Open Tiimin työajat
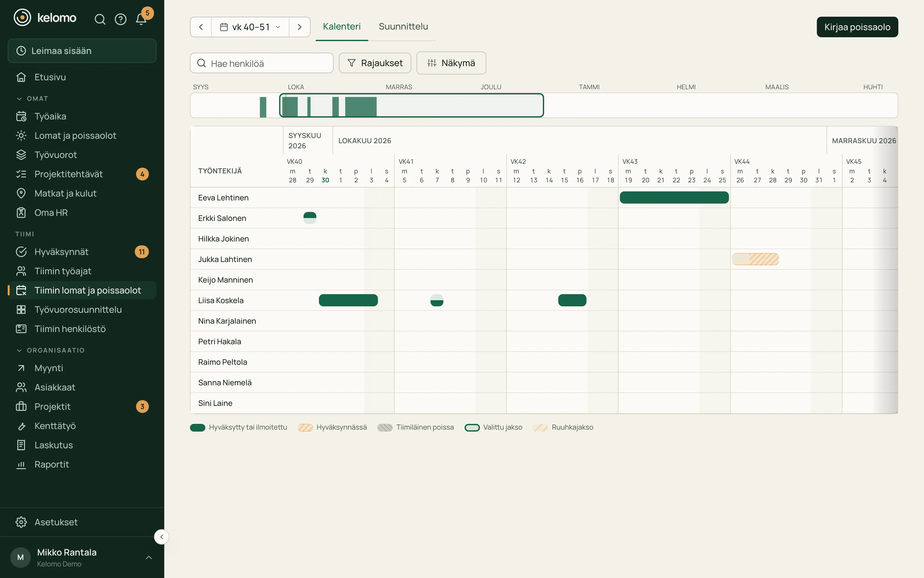 point(82,271)
